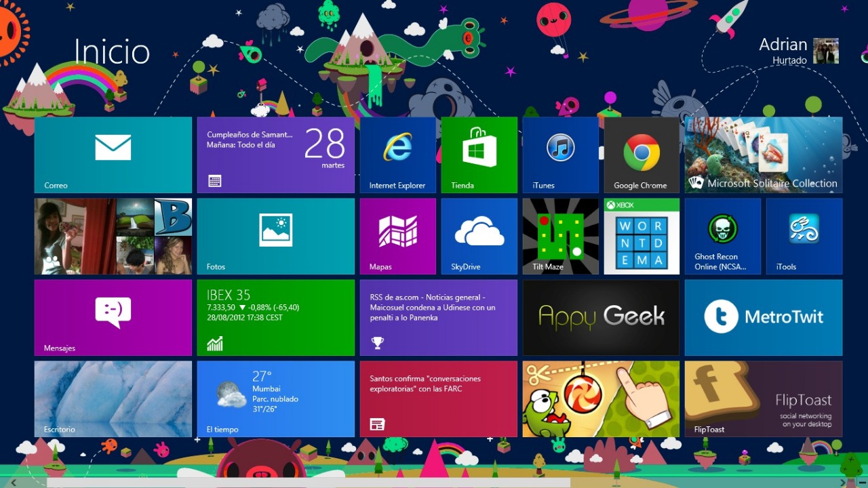868x488 pixels.
Task: Click the left arrow of horizontal scrollbar
Action: coord(12,483)
